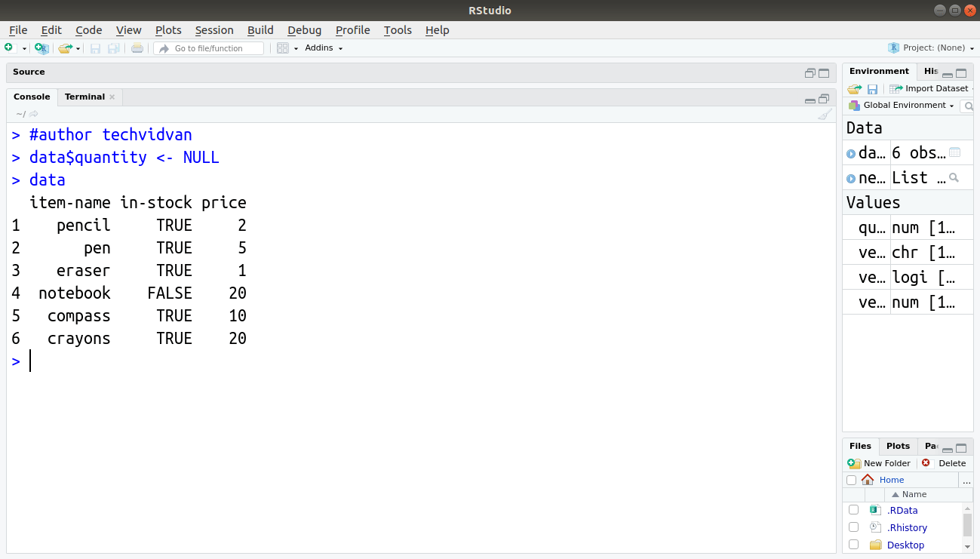Click the print icon on the toolbar
The width and height of the screenshot is (980, 559).
[x=137, y=48]
